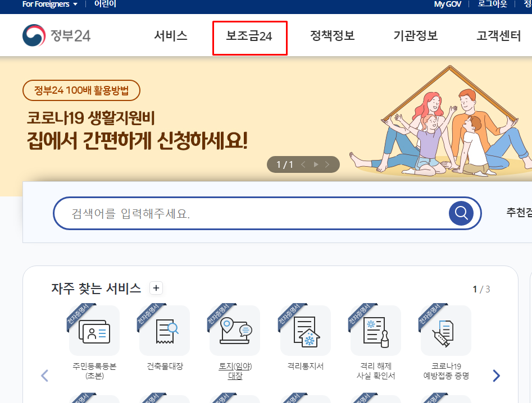Open 토지(임야)대장 service icon

pos(235,330)
